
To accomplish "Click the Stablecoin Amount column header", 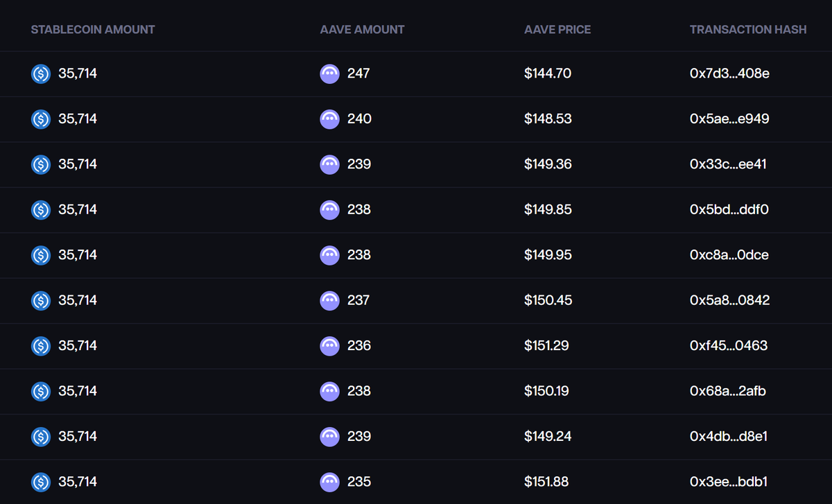I will pos(93,30).
